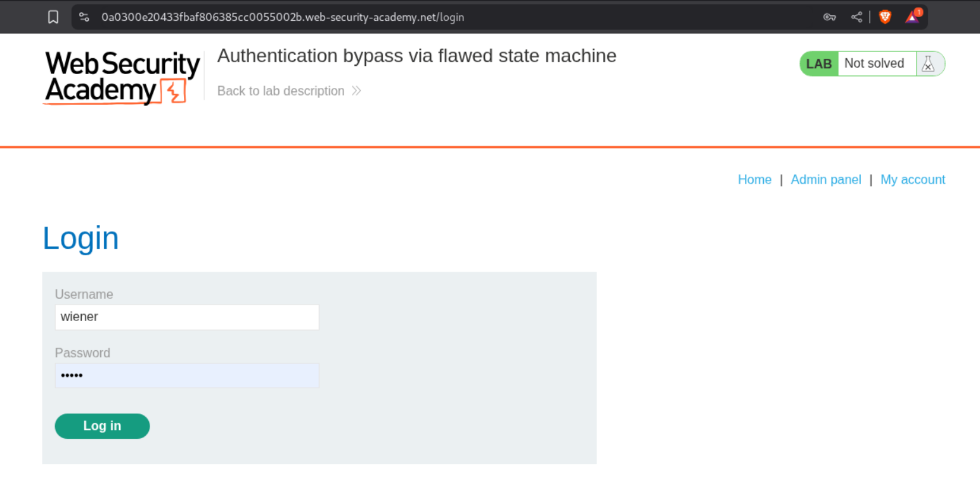Open the Brave Rewards triangle icon
Image resolution: width=980 pixels, height=487 pixels.
click(912, 16)
